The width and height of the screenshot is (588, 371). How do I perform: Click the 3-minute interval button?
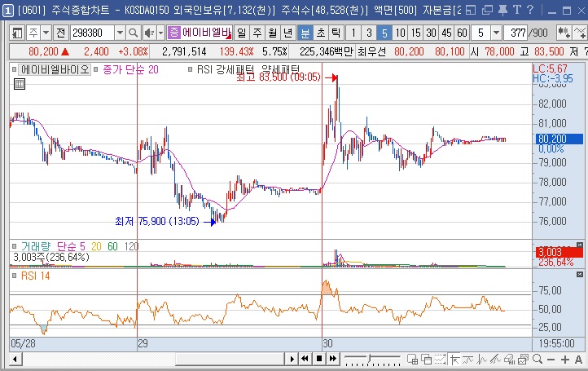click(x=369, y=33)
